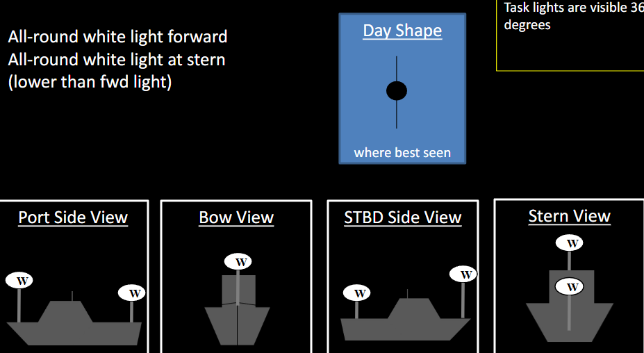644x353 pixels.
Task: Click the vessel hull in Stern View
Action: pyautogui.click(x=570, y=316)
